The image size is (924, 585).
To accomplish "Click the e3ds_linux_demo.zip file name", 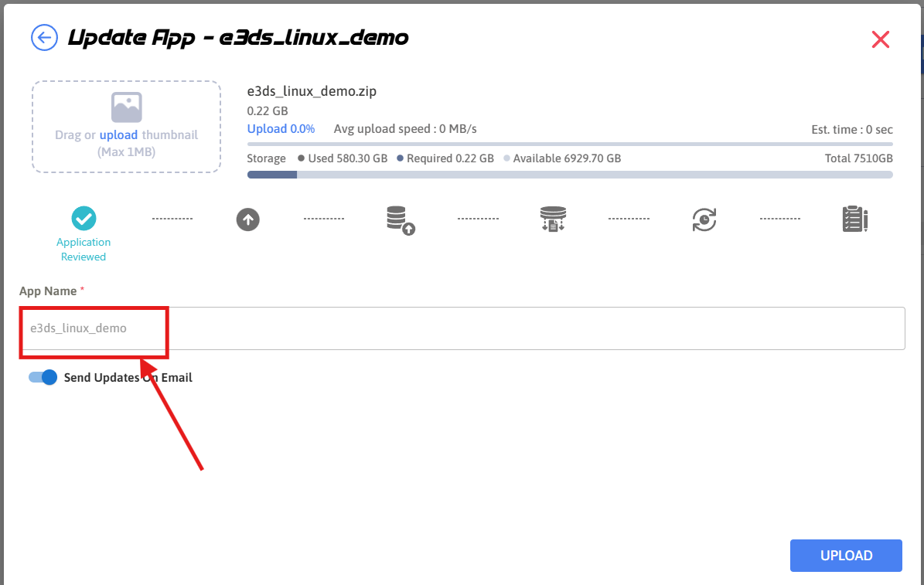I will click(312, 91).
